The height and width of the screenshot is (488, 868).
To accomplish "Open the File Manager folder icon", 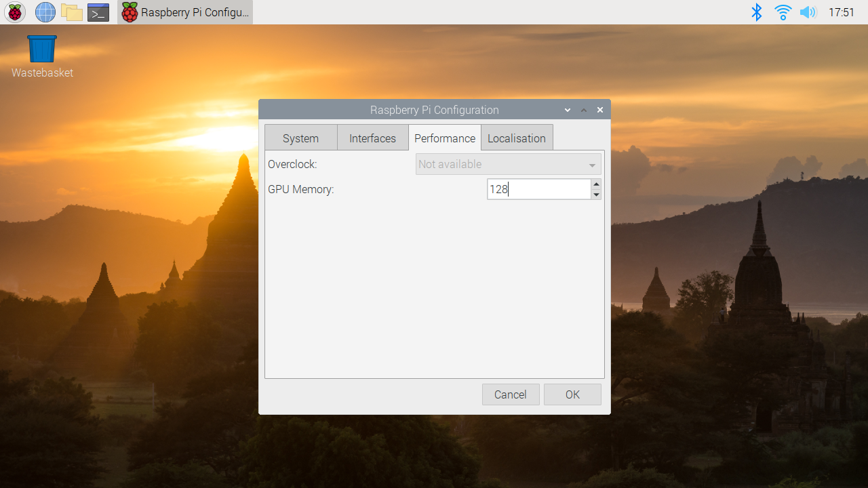I will (71, 12).
